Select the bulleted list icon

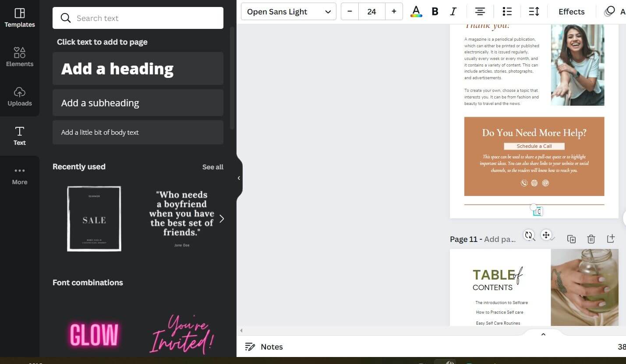pyautogui.click(x=507, y=11)
